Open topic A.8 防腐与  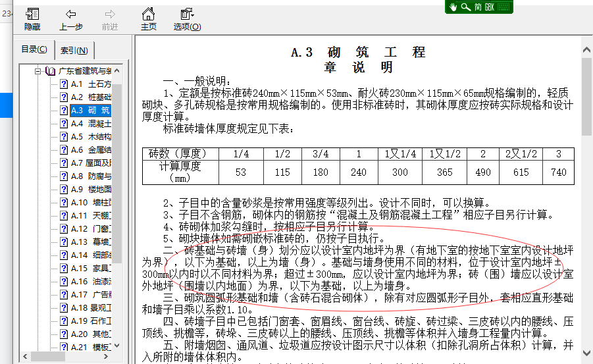(91, 176)
